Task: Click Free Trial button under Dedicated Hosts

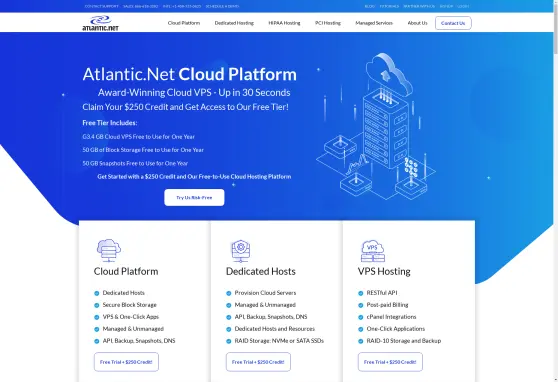Action: click(258, 362)
